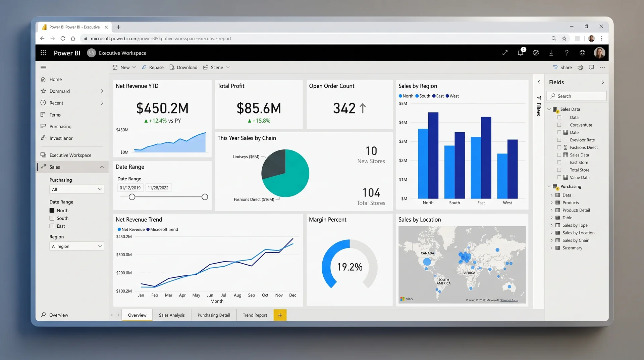Screen dimensions: 644x360
Task: Open notifications bell icon
Action: (x=521, y=53)
